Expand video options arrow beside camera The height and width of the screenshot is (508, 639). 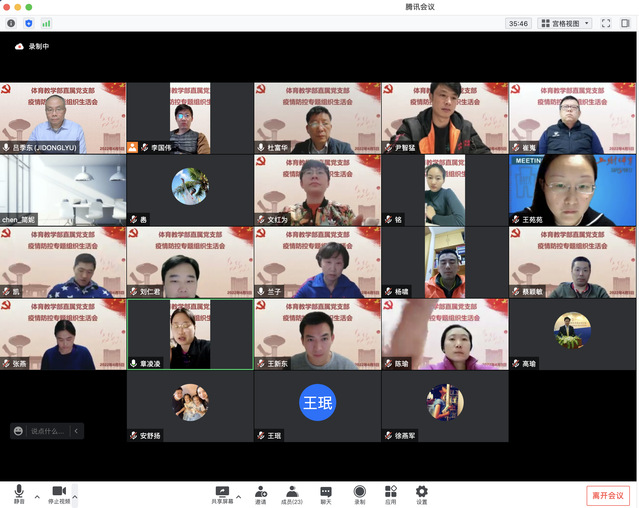74,495
